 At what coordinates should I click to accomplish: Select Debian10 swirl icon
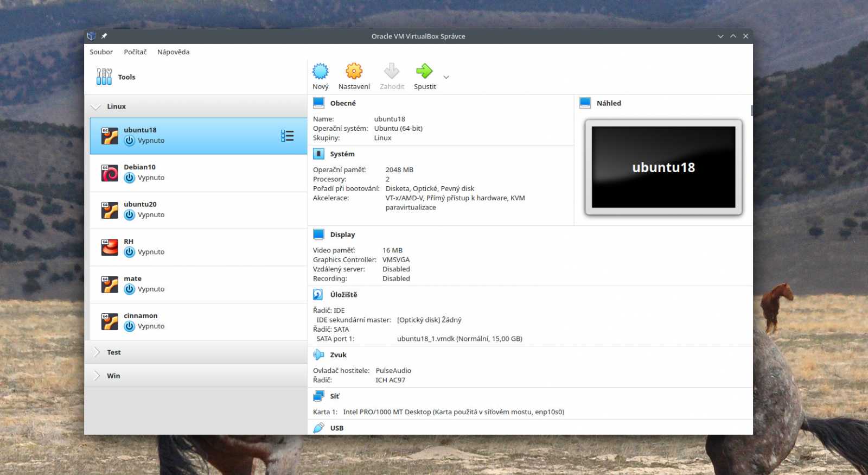pos(110,173)
